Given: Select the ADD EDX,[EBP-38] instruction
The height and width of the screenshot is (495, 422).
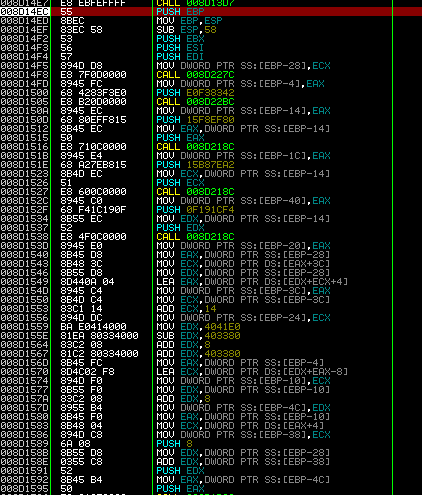Looking at the screenshot, I should click(x=243, y=462).
